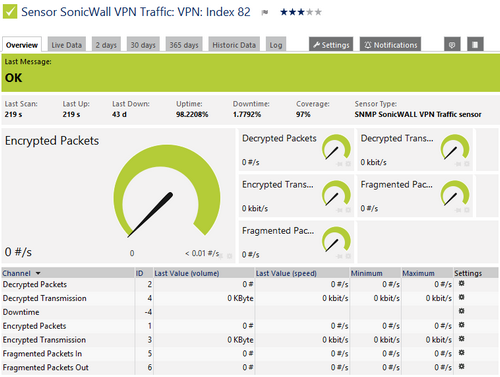The image size is (500, 377).
Task: Open the Notifications tab button
Action: (390, 45)
